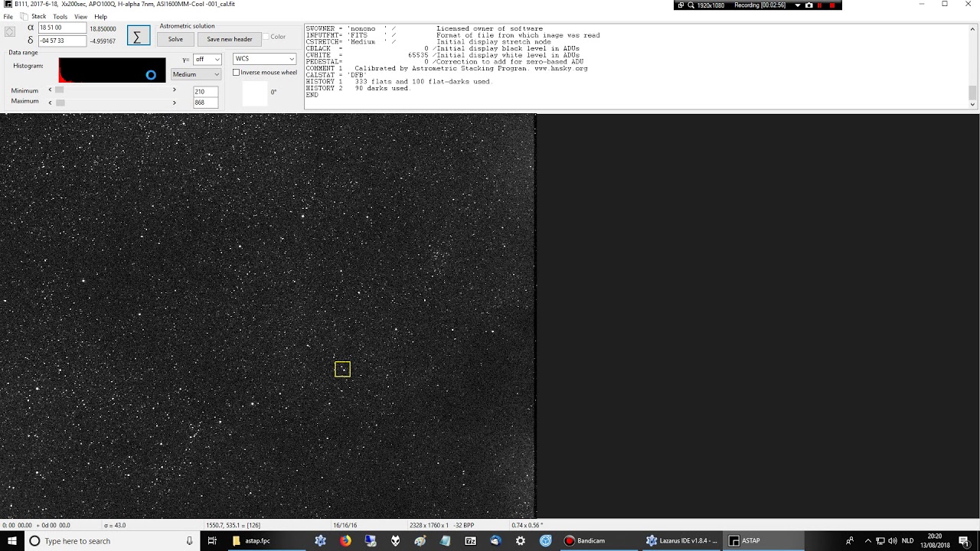
Task: Open the Bandicam dropdown arrow
Action: click(798, 5)
